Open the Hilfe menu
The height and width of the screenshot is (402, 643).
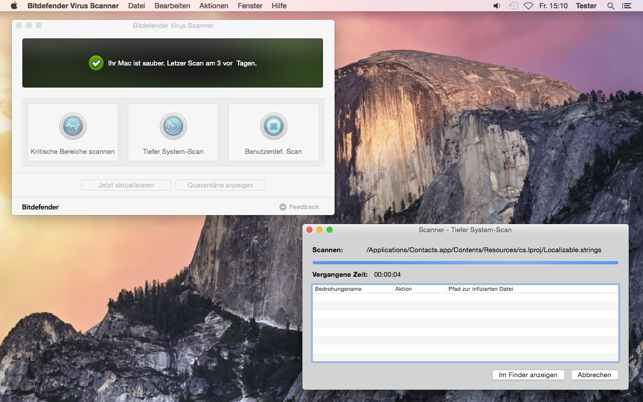(x=279, y=6)
